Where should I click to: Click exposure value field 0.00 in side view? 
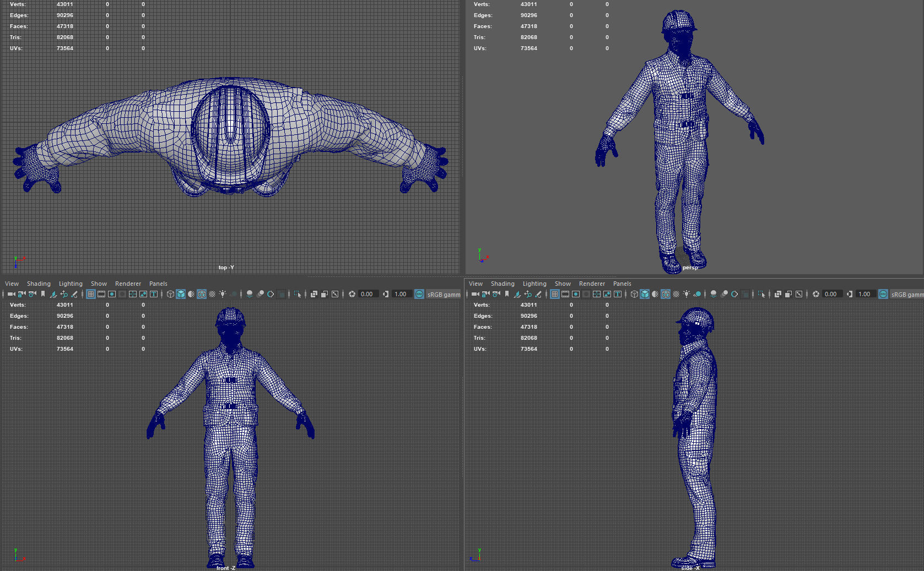pos(832,294)
